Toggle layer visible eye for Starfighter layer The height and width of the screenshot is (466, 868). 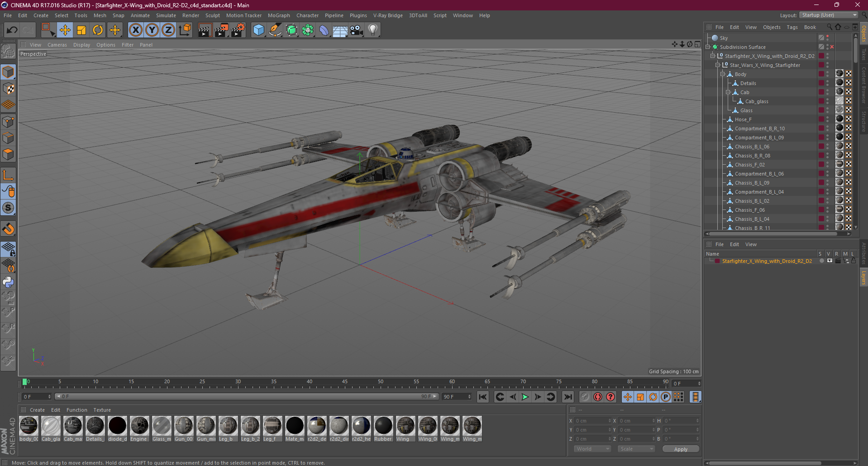[x=830, y=261]
